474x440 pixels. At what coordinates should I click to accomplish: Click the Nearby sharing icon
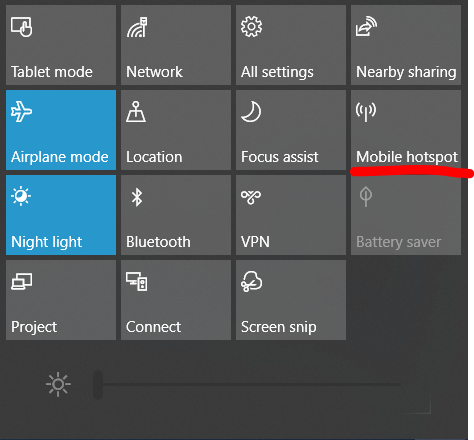point(366,26)
